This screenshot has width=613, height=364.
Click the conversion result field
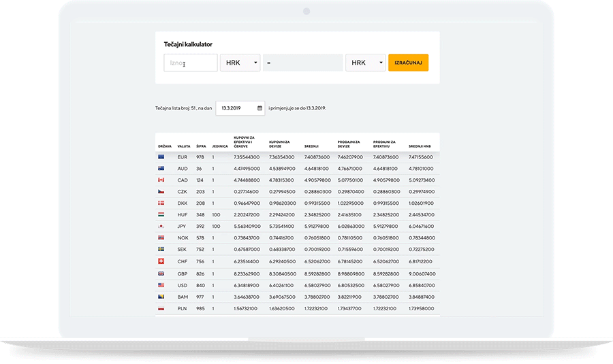click(x=303, y=63)
